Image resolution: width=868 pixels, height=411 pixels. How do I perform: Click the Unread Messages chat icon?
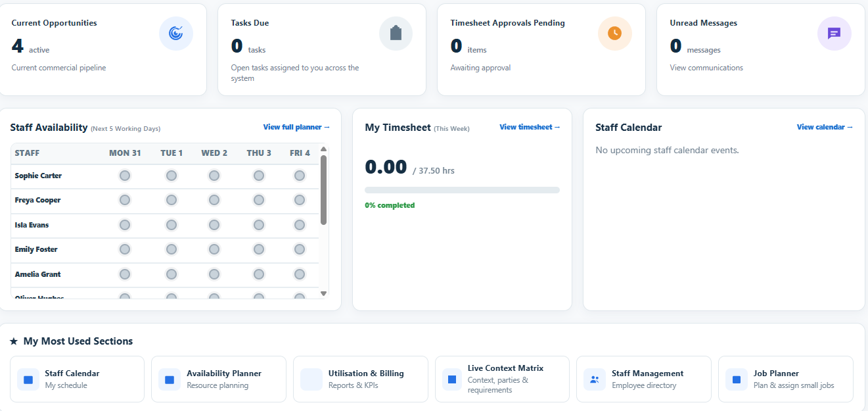point(834,34)
